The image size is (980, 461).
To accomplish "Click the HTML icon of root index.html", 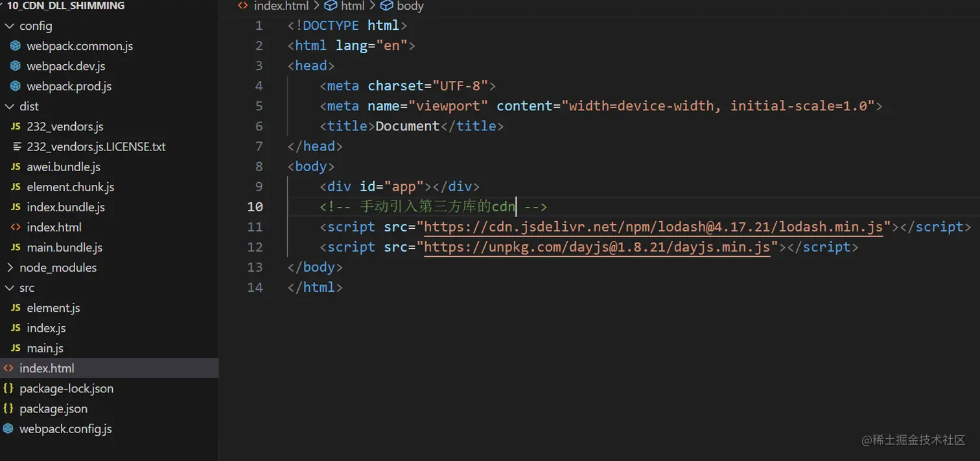I will 8,368.
